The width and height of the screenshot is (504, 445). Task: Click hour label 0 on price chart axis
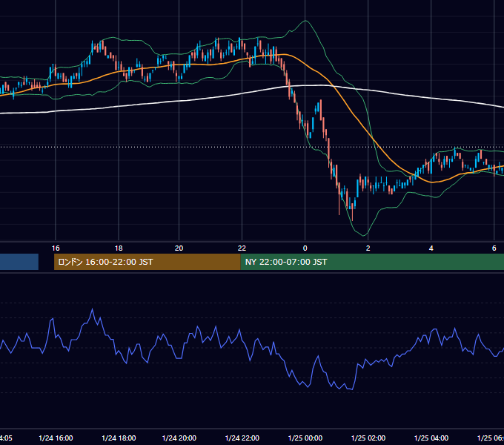305,248
